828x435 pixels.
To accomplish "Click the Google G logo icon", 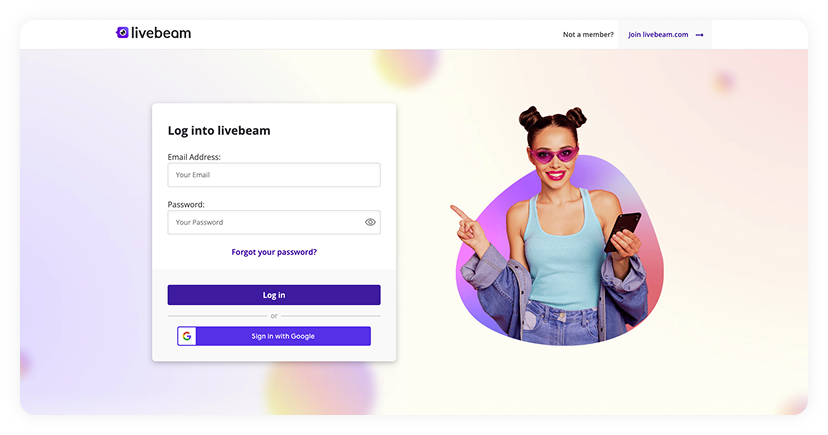I will (x=187, y=336).
